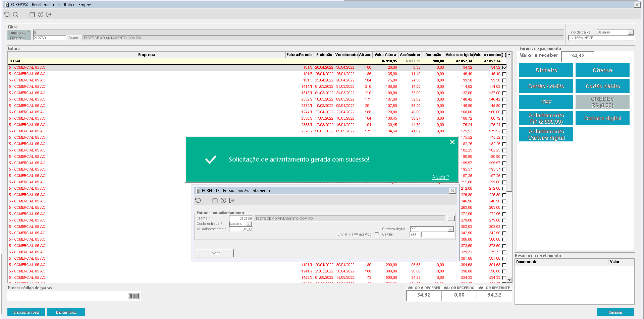Click the Emissão column header
Image resolution: width=644 pixels, height=319 pixels.
pos(324,55)
